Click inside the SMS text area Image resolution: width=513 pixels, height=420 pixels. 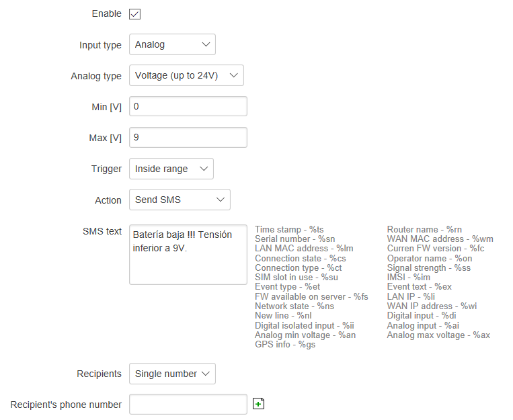[x=188, y=255]
